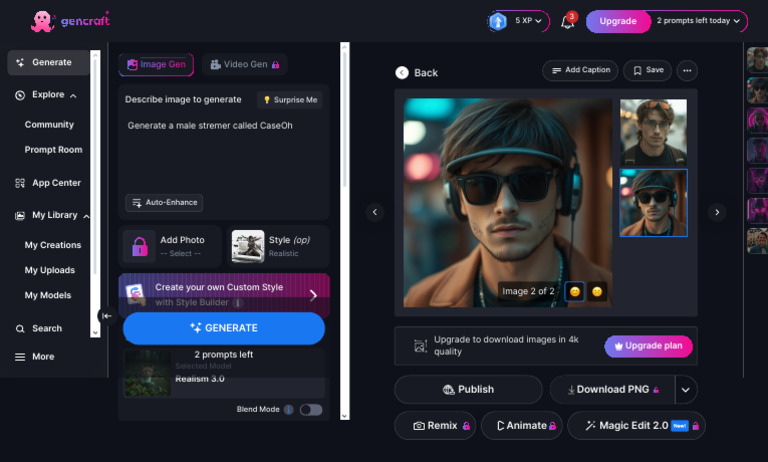The image size is (768, 462).
Task: Click the 4k download image icon
Action: click(x=420, y=345)
